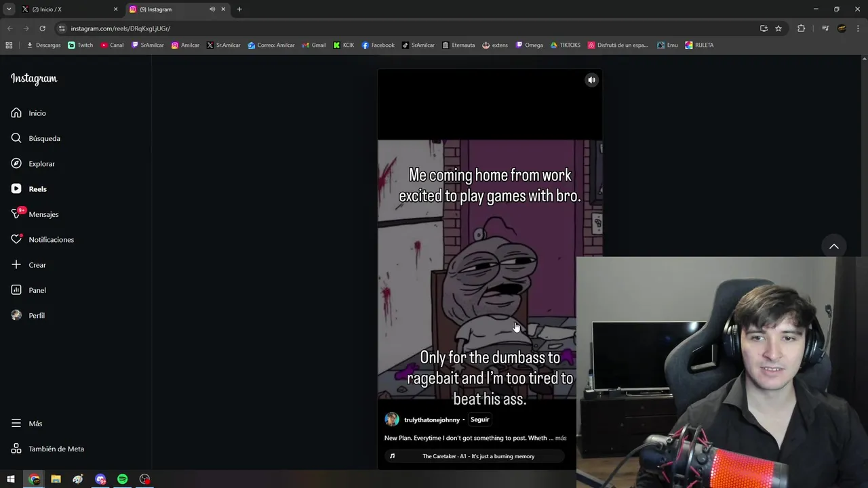Open the Extensions puzzle menu
Image resolution: width=868 pixels, height=488 pixels.
(801, 28)
